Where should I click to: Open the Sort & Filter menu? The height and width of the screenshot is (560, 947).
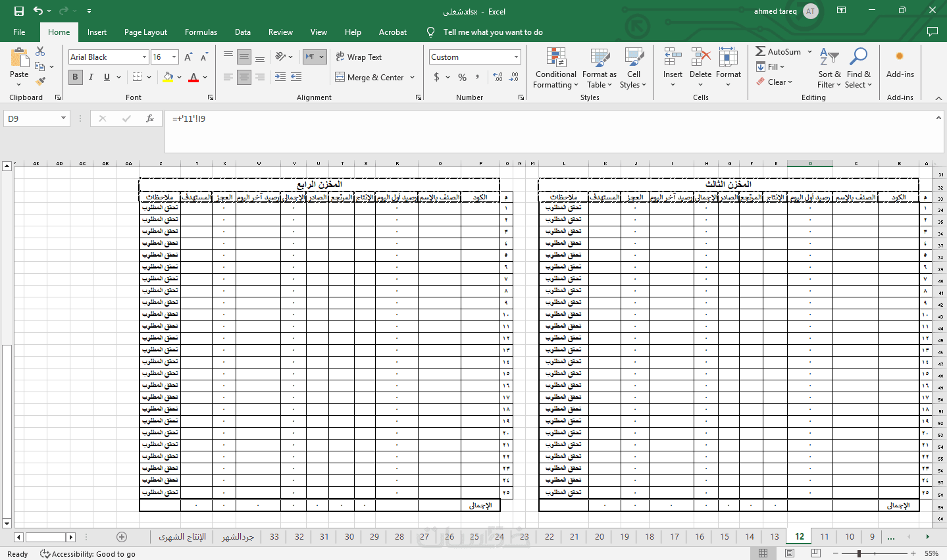[x=829, y=68]
